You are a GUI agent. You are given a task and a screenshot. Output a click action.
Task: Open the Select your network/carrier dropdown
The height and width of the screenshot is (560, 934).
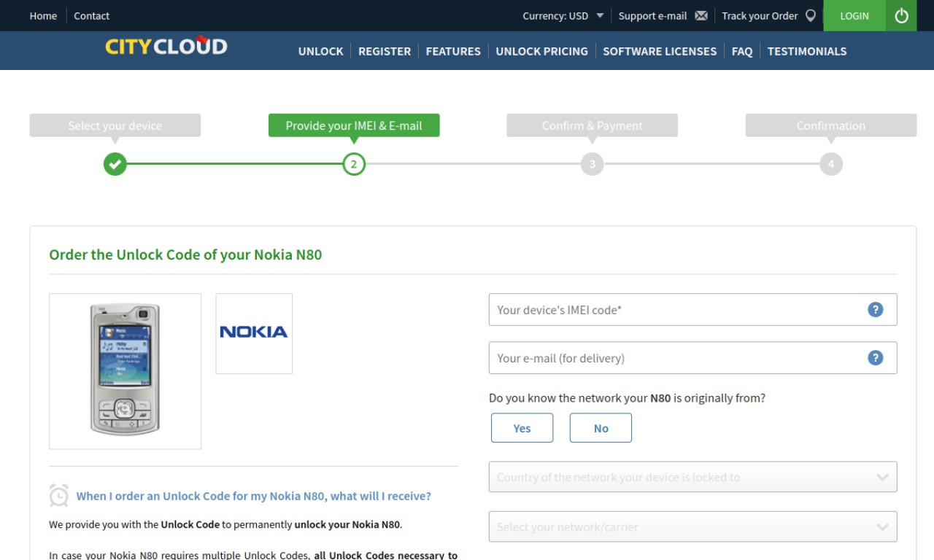tap(692, 526)
